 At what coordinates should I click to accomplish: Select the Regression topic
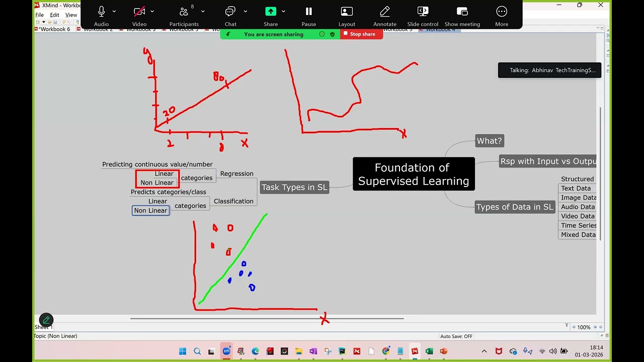[x=237, y=173]
